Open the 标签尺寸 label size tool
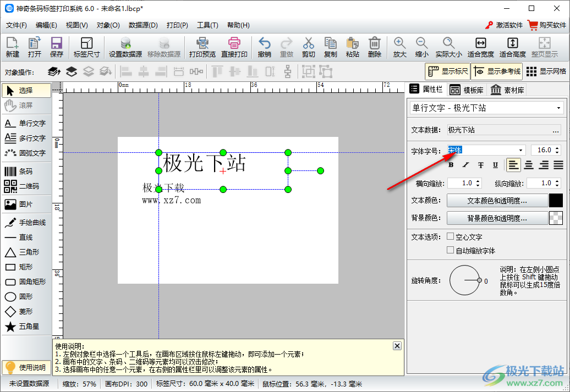This screenshot has width=570, height=392. point(86,47)
